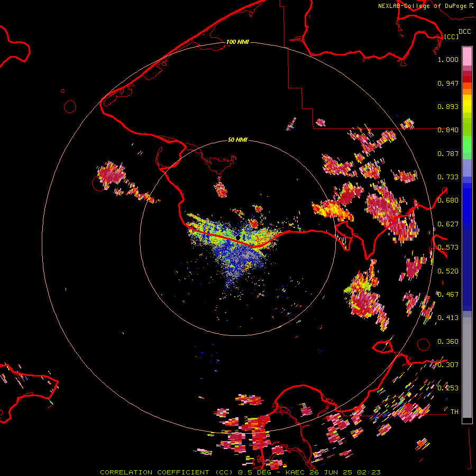Click the 0.467 color scale value

[x=448, y=295]
